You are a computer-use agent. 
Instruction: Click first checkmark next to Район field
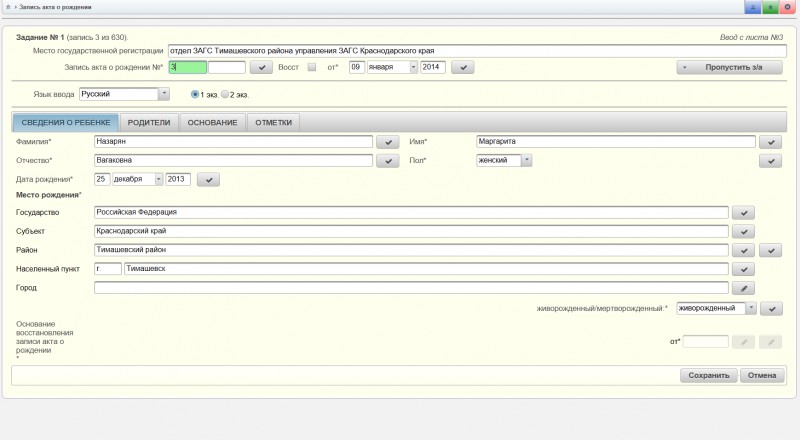743,250
